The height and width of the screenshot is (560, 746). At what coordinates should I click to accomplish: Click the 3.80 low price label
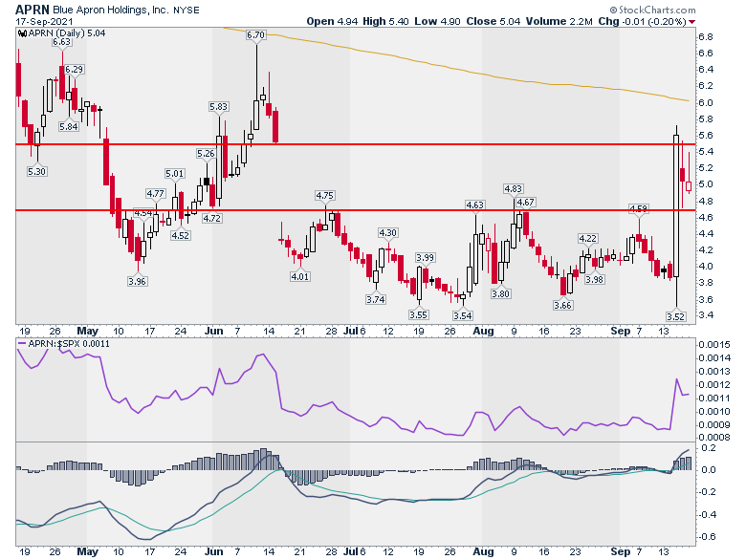500,293
